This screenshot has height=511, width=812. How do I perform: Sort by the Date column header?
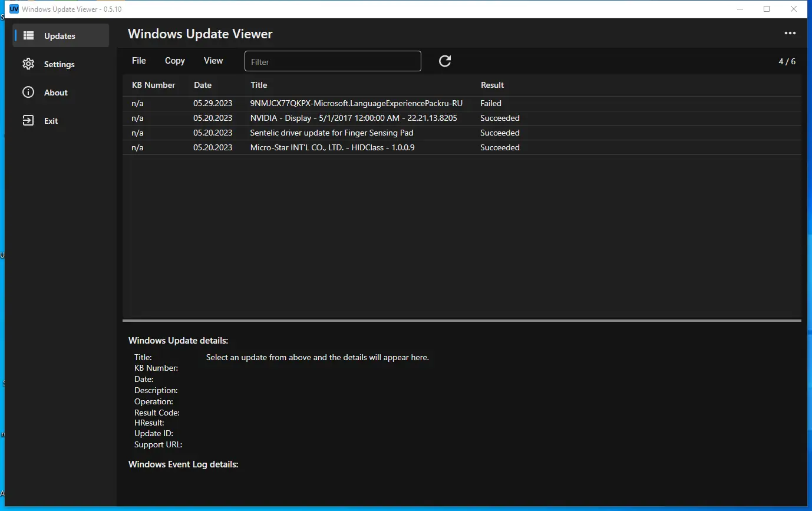[x=203, y=85]
